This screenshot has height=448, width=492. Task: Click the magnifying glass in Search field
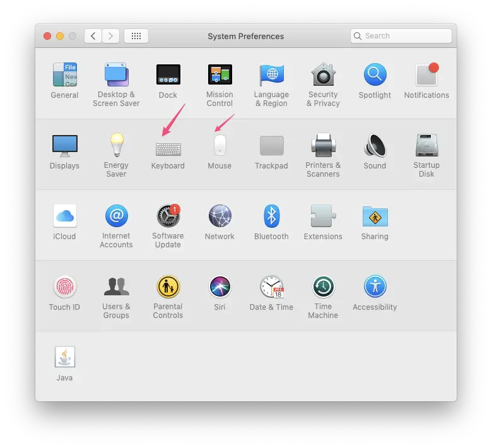(x=358, y=36)
